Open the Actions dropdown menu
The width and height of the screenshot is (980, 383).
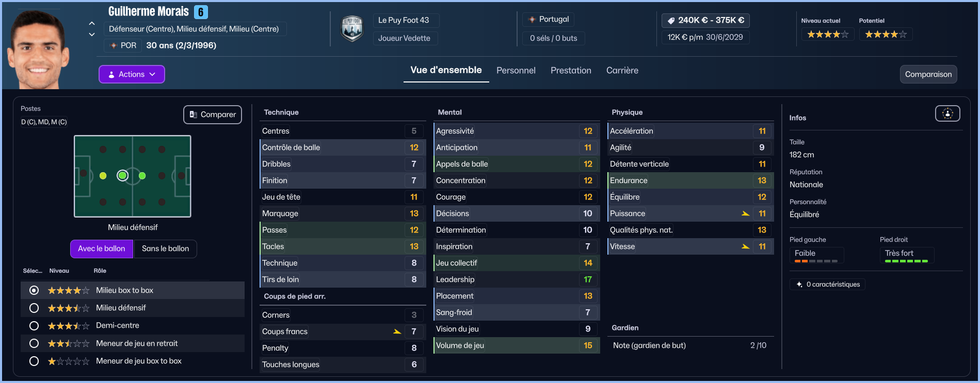pos(132,74)
